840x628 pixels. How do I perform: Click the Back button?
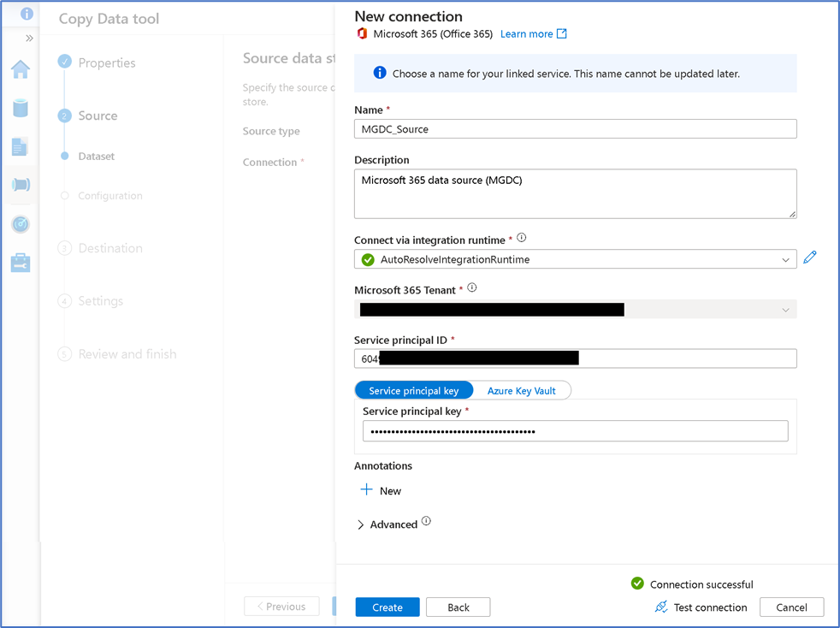point(458,607)
